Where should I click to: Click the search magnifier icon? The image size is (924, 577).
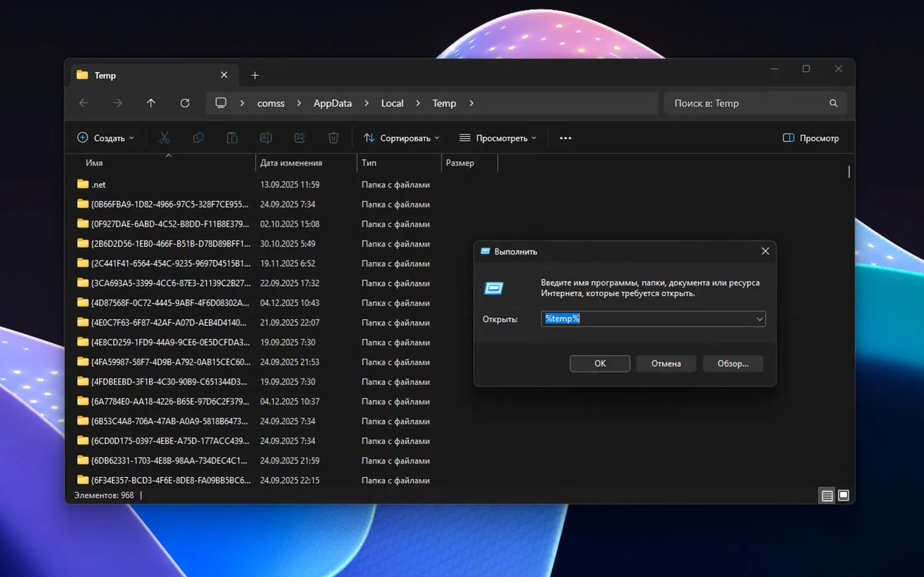833,104
